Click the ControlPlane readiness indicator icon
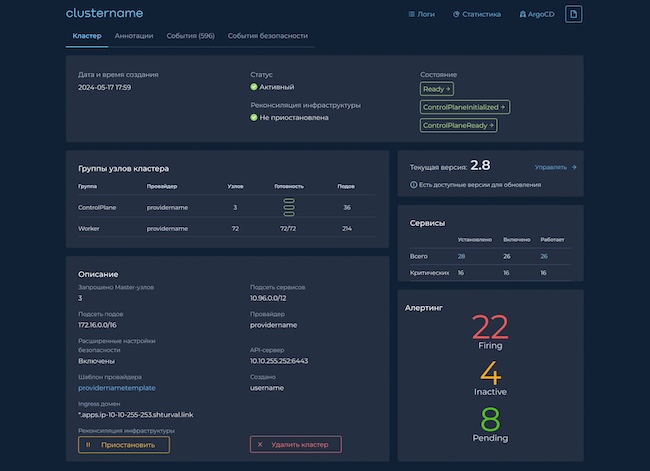650x471 pixels. 289,207
